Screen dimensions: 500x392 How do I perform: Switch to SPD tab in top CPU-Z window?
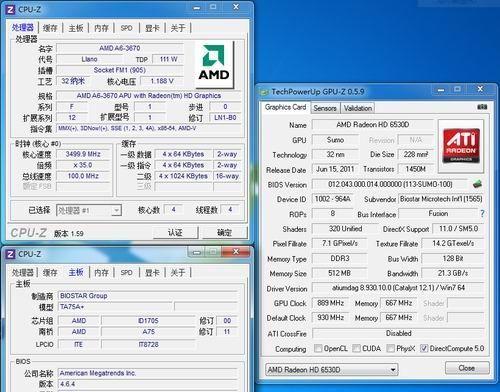[127, 28]
